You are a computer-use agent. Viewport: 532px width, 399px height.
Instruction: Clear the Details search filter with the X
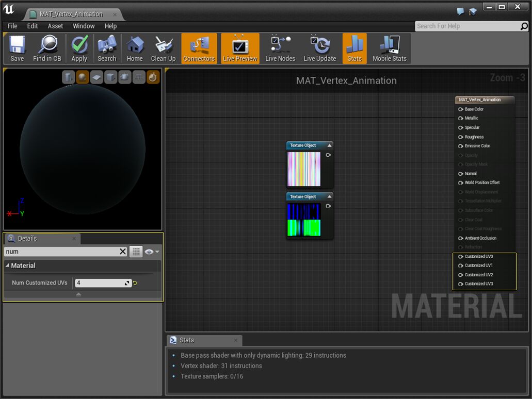[123, 252]
